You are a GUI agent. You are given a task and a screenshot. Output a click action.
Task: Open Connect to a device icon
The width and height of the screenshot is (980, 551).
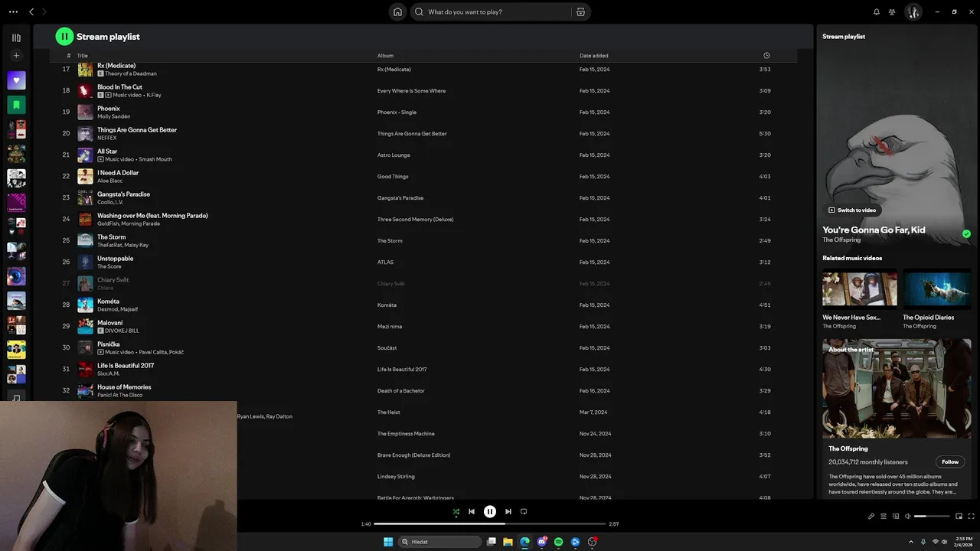click(x=895, y=517)
